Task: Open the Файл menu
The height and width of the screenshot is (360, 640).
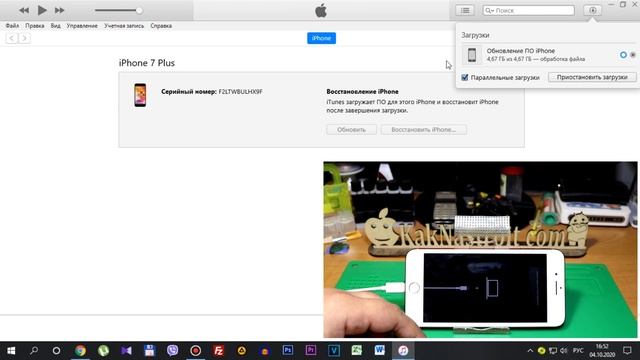Action: (12, 26)
